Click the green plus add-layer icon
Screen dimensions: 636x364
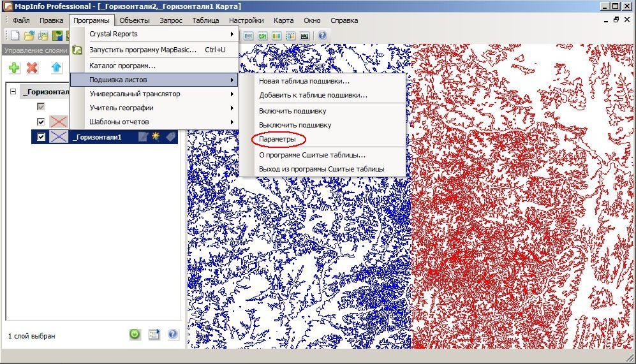15,68
